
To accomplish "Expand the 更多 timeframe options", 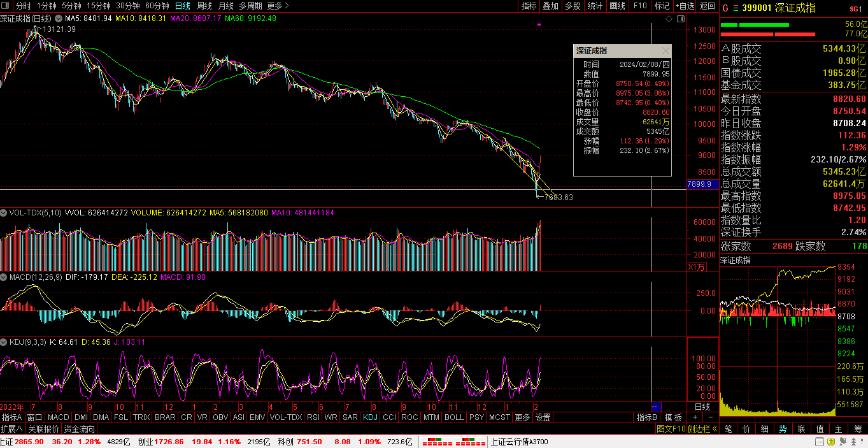I will 278,6.
